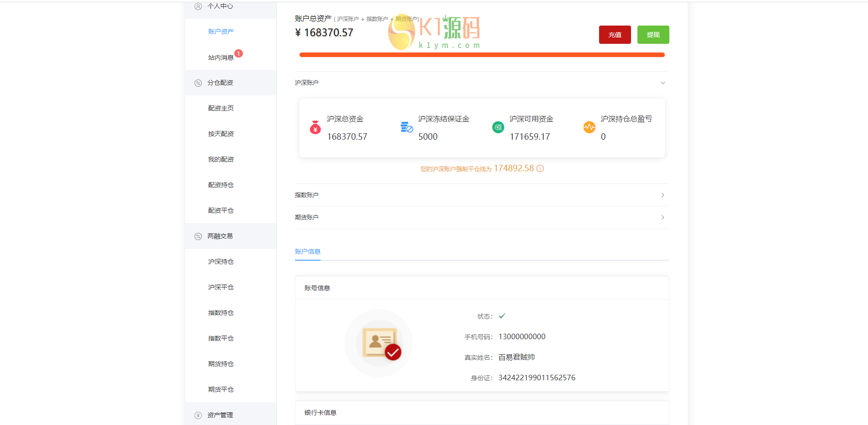Viewport: 868px width, 425px height.
Task: Click the 沪深账户 row label
Action: point(307,83)
